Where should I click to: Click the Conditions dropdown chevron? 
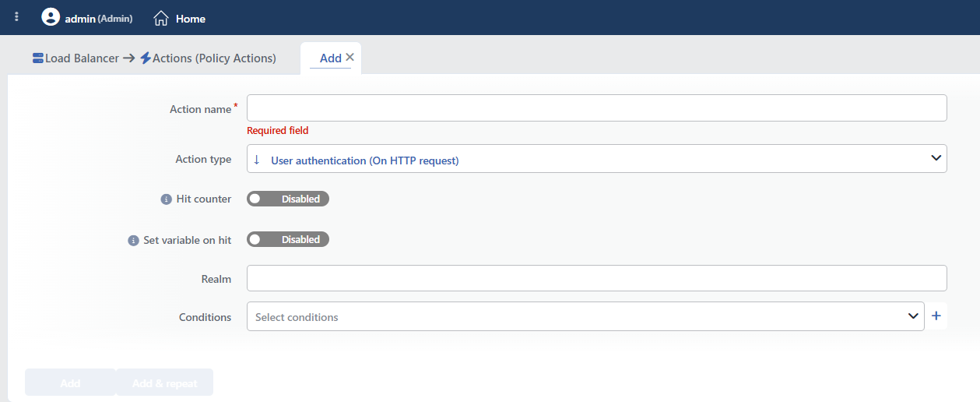pos(912,316)
